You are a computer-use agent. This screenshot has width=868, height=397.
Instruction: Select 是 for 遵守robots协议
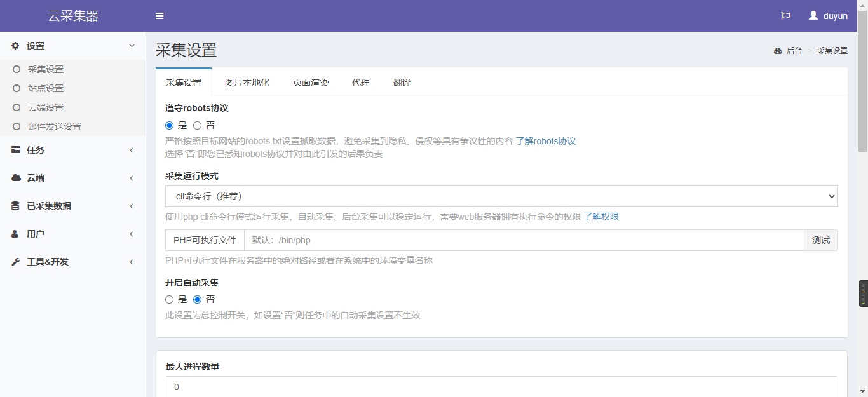point(169,125)
